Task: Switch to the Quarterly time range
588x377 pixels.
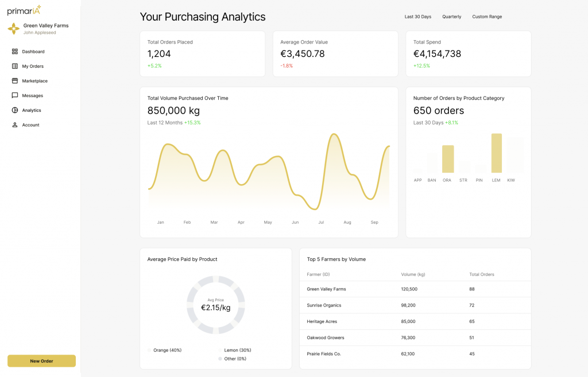Action: click(x=451, y=17)
